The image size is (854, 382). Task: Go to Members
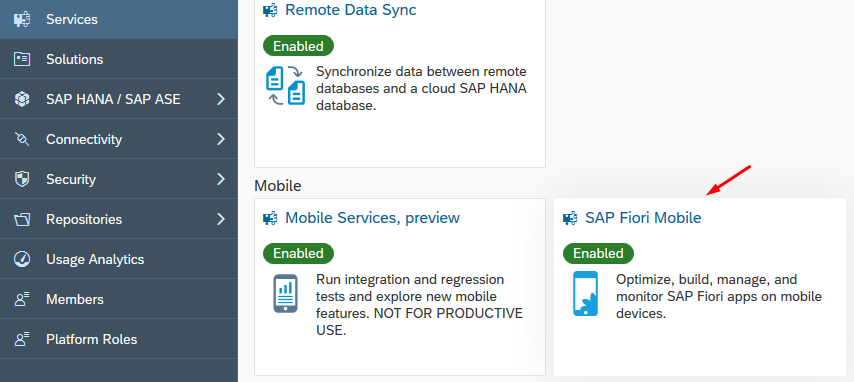pos(119,299)
